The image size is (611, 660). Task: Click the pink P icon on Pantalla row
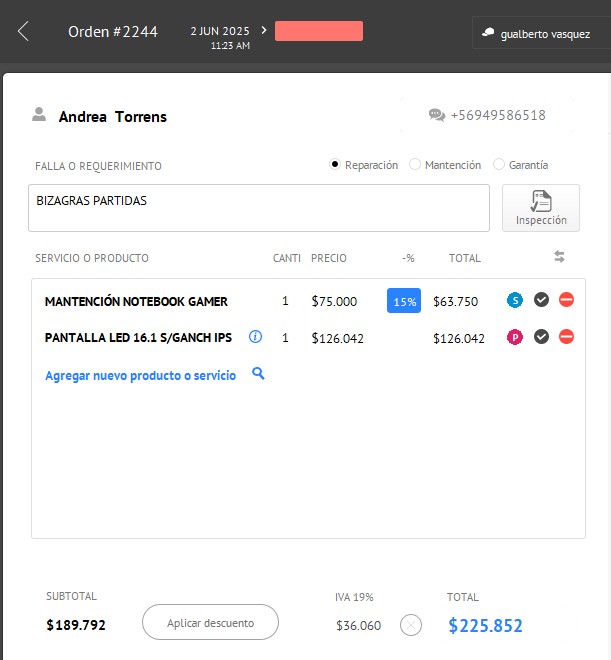[x=515, y=337]
